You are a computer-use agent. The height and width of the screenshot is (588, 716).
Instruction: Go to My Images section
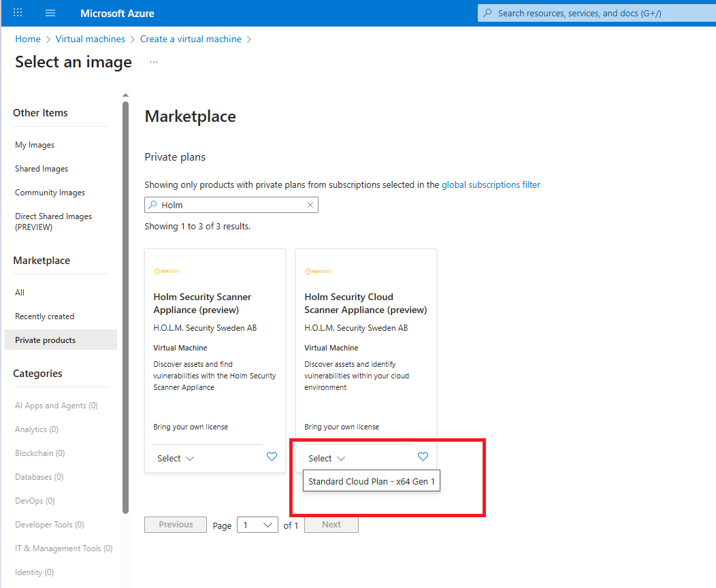[35, 145]
